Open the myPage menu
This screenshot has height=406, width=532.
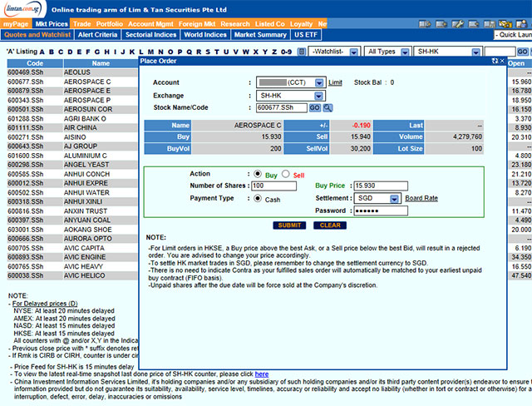pyautogui.click(x=16, y=24)
